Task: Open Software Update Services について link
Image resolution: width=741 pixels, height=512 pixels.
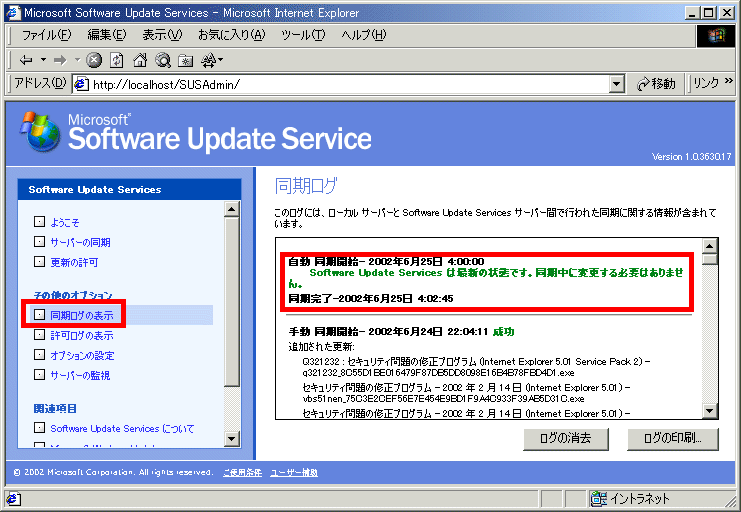Action: pyautogui.click(x=122, y=428)
